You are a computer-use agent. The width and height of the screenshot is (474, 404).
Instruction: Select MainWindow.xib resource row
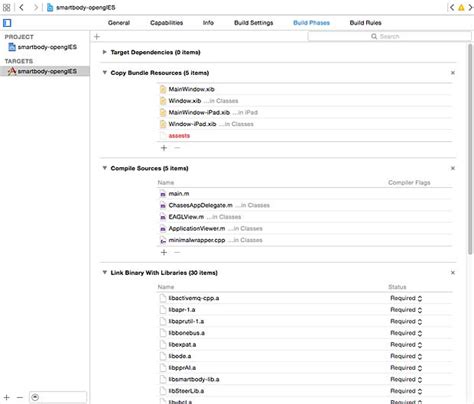pyautogui.click(x=304, y=89)
